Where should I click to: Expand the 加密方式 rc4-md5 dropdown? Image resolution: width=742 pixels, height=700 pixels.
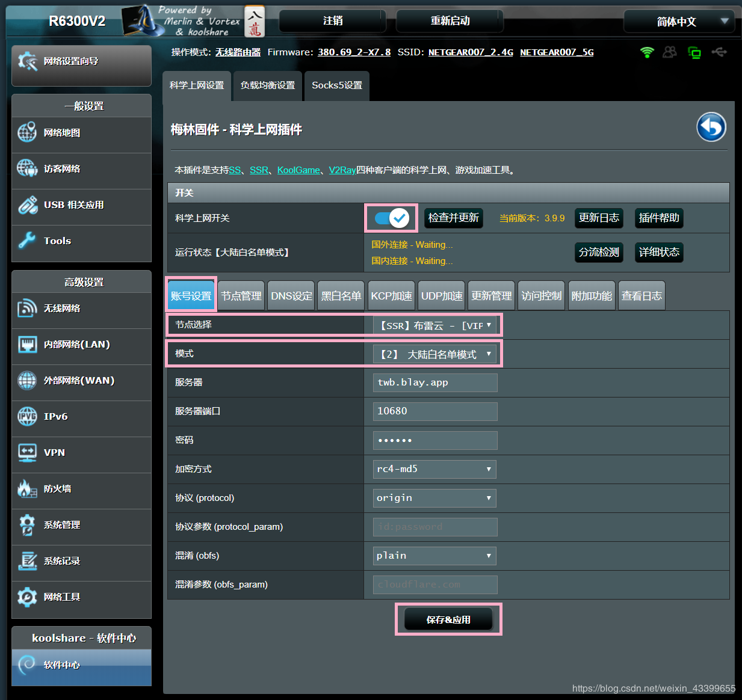coord(434,469)
